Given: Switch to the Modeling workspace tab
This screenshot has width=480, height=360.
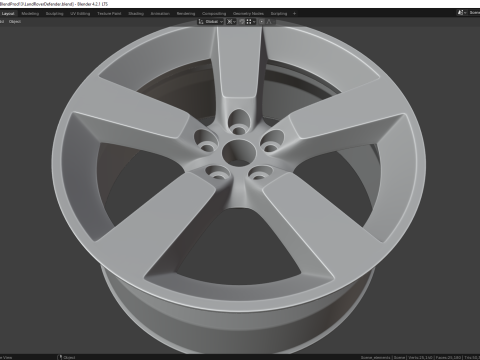Looking at the screenshot, I should [x=30, y=14].
